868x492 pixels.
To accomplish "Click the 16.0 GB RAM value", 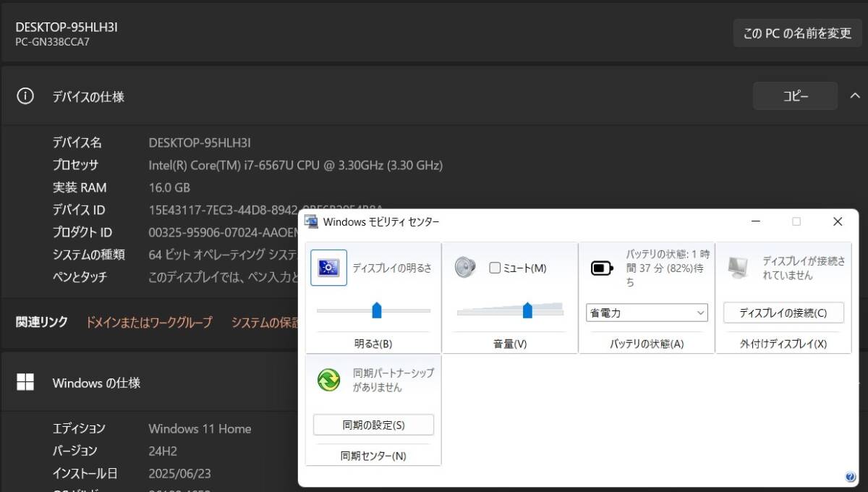I will coord(169,187).
